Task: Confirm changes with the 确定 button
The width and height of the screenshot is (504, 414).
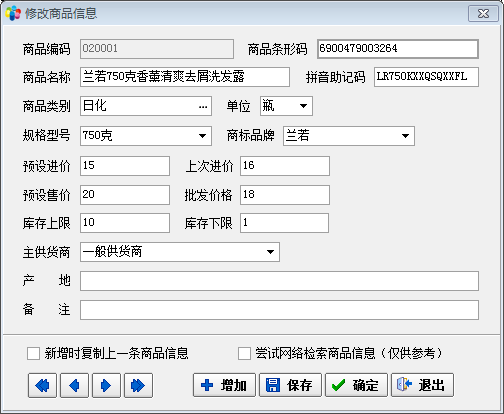Action: point(356,385)
